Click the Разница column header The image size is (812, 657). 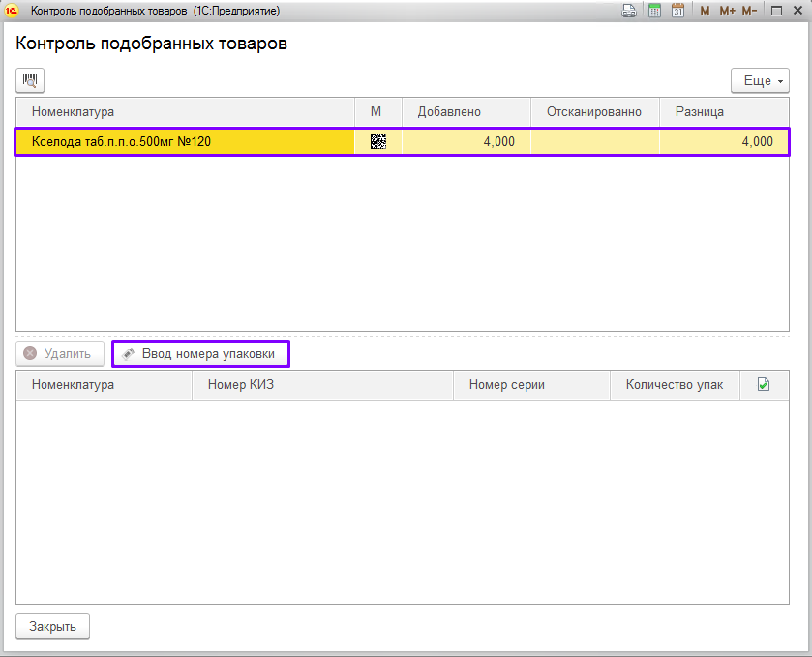click(724, 111)
